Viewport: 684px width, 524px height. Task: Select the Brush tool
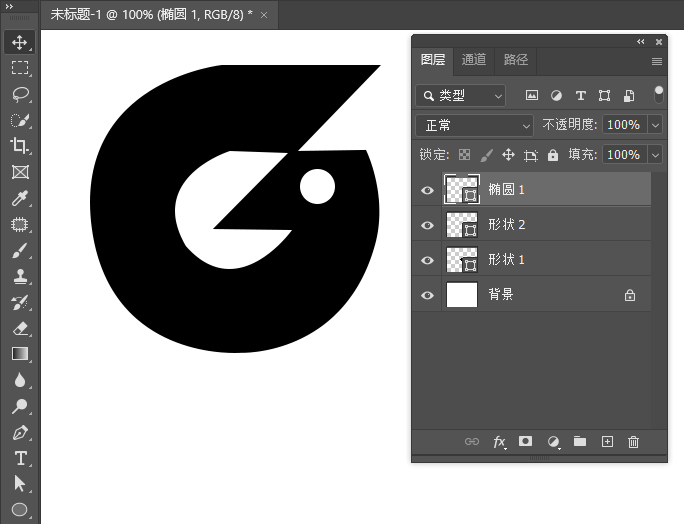(20, 250)
